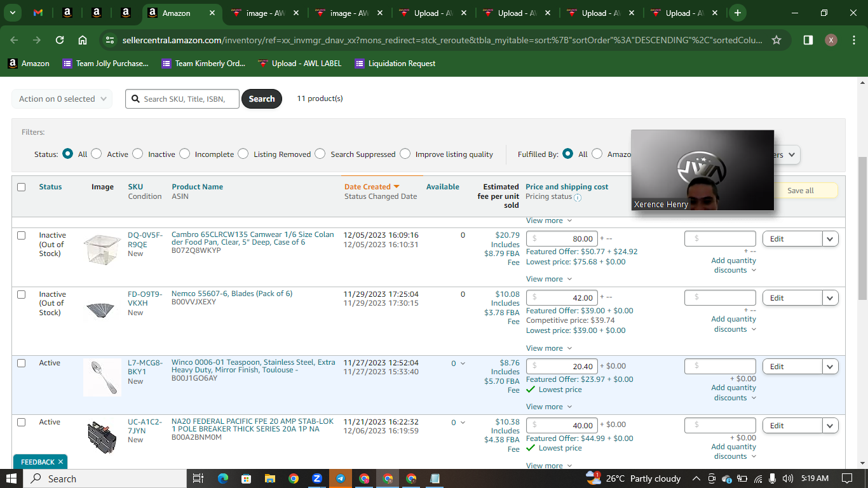The width and height of the screenshot is (868, 488).
Task: Edit the Cambro price field showing 80.00
Action: (562, 239)
